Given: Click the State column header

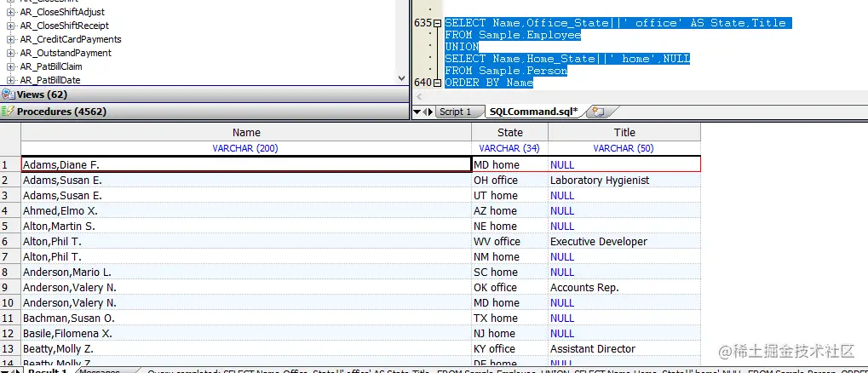Looking at the screenshot, I should click(x=510, y=133).
